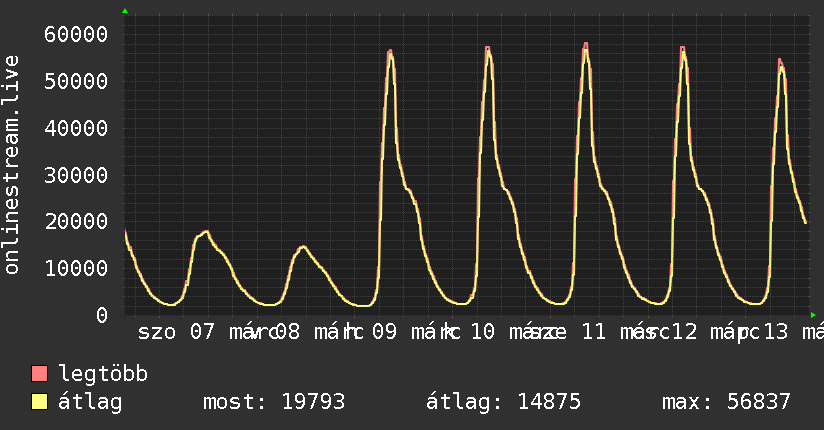Click the 10000 y-axis label
This screenshot has width=824, height=430.
76,268
